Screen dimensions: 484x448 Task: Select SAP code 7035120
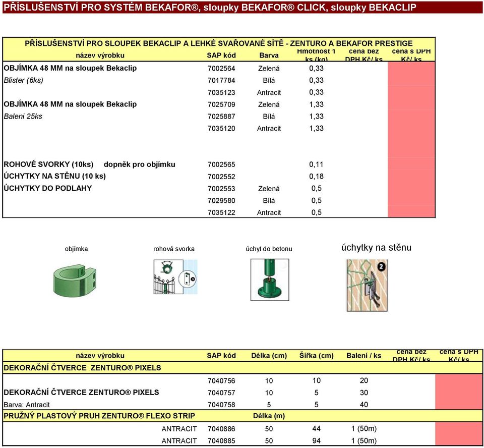[221, 128]
